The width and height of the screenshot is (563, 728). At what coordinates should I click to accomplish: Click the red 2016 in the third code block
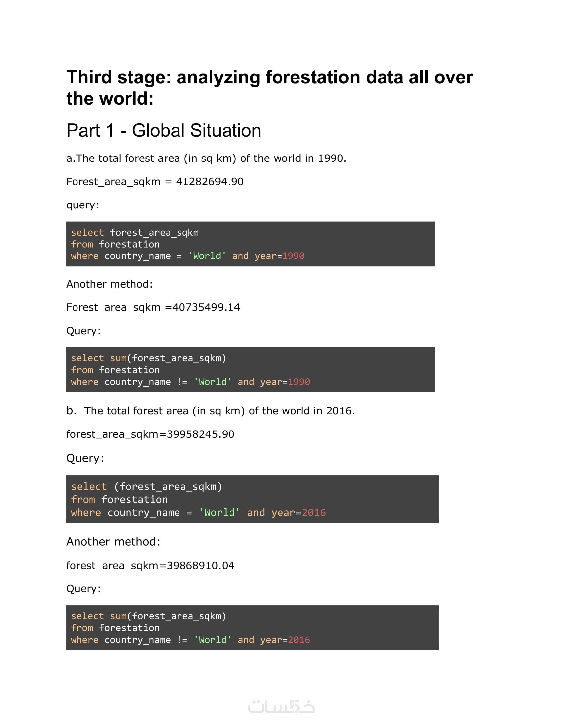coord(314,512)
